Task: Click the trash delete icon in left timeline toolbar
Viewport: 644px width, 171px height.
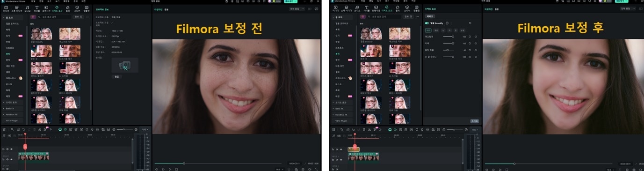Action: [x=35, y=129]
